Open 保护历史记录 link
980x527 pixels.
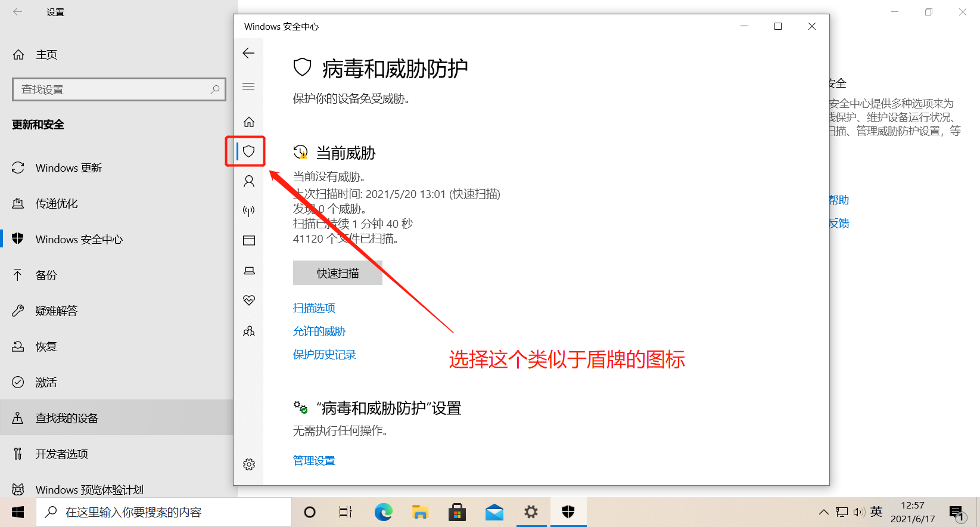click(x=325, y=355)
